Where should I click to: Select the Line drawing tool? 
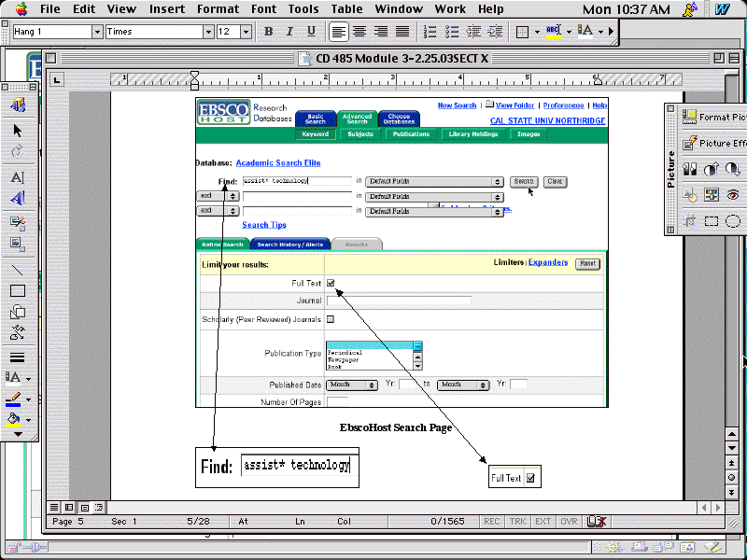click(18, 270)
